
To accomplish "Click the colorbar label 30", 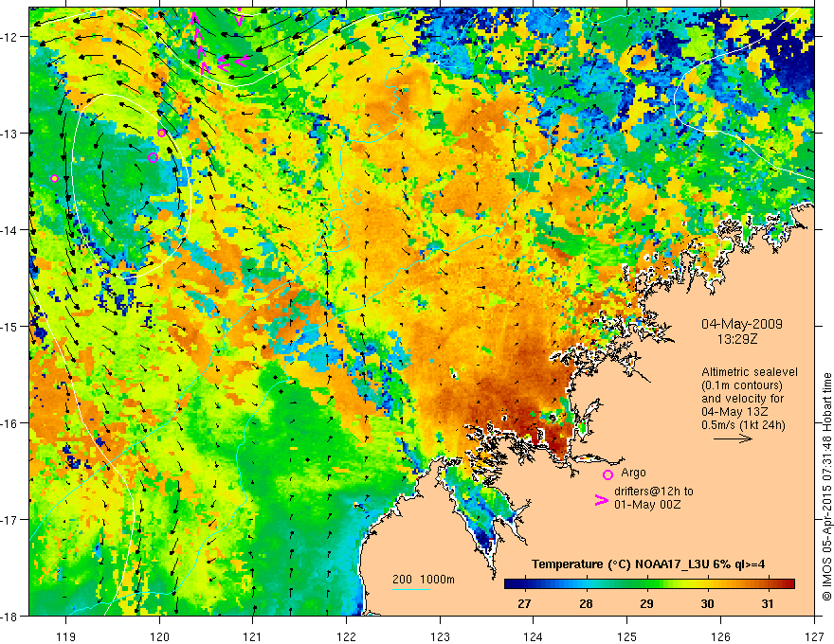I will click(707, 603).
